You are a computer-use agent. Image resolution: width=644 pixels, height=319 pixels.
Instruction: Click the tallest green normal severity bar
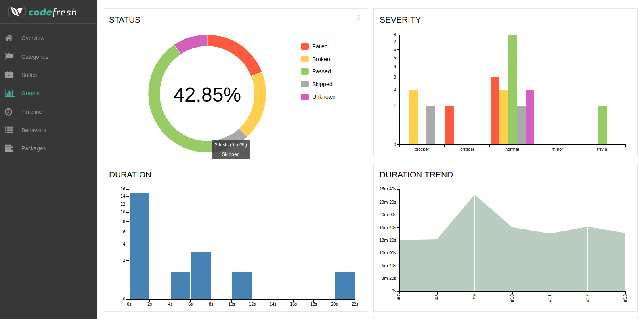point(512,89)
